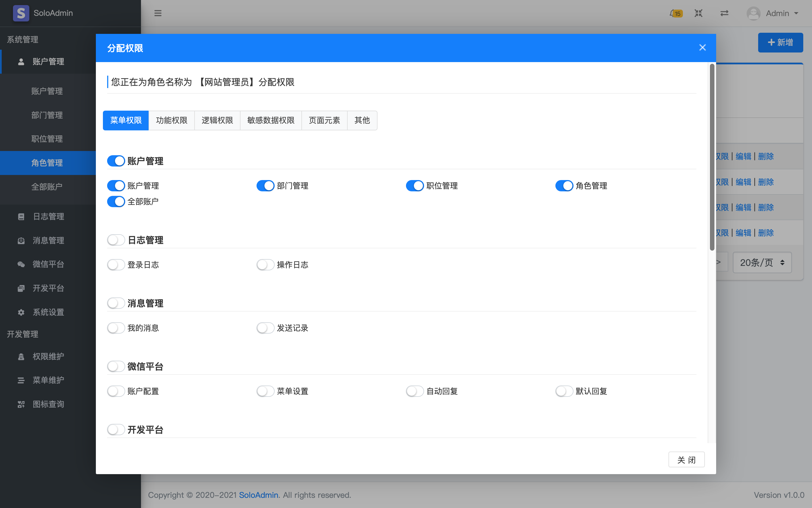Toggle off the 账户管理 group switch
Screen dimensions: 812x508
(x=116, y=161)
